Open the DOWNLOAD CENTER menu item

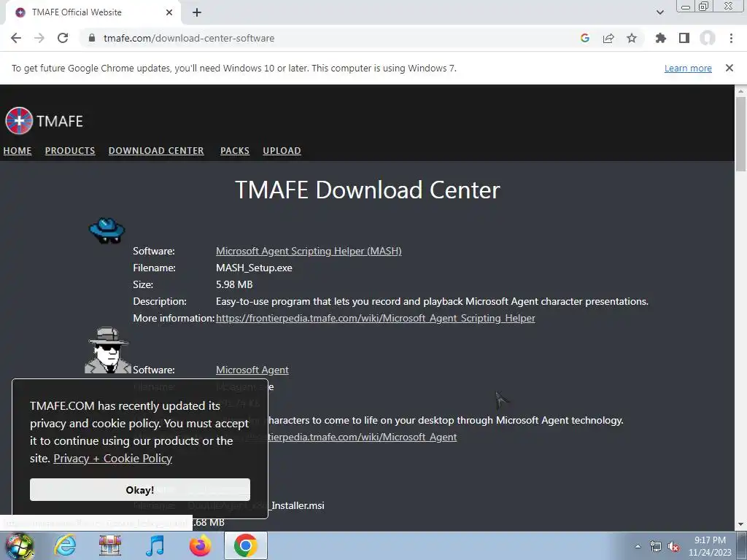[x=156, y=150]
